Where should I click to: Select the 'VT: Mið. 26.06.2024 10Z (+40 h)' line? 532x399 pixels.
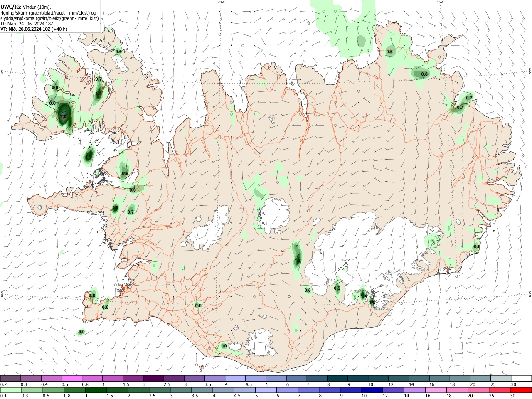coord(34,29)
